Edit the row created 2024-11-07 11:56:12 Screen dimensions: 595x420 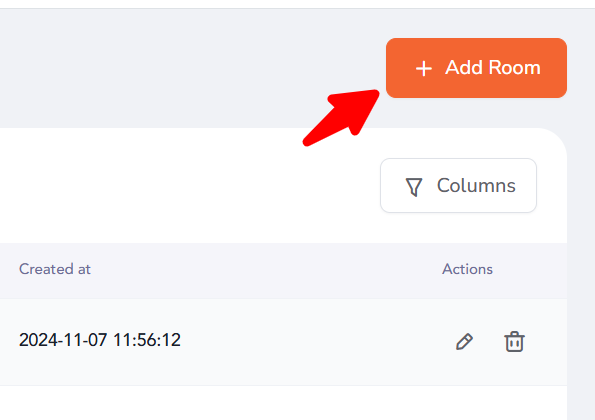click(464, 342)
